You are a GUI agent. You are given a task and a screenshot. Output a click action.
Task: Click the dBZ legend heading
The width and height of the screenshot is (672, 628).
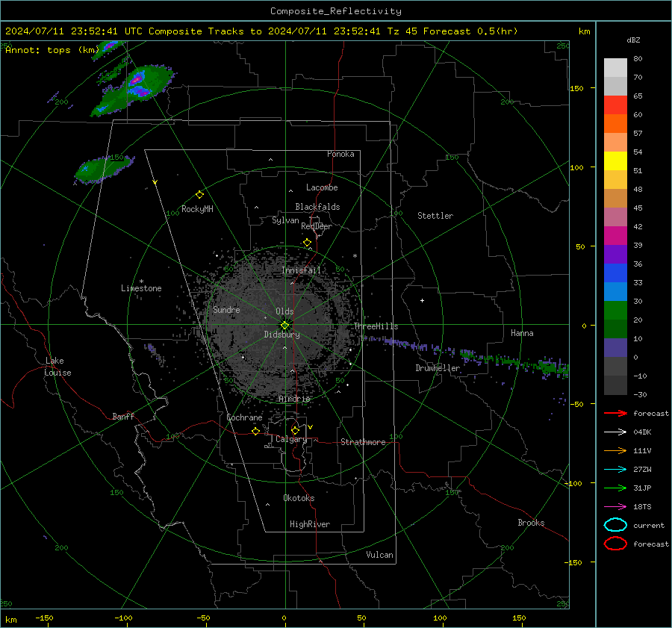(x=633, y=40)
